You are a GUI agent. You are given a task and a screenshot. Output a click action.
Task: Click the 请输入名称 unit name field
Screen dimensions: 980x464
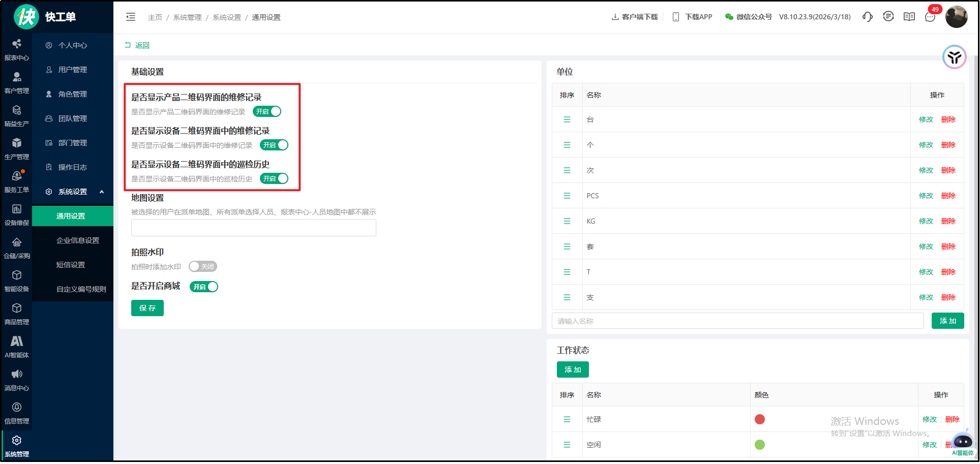pyautogui.click(x=737, y=321)
